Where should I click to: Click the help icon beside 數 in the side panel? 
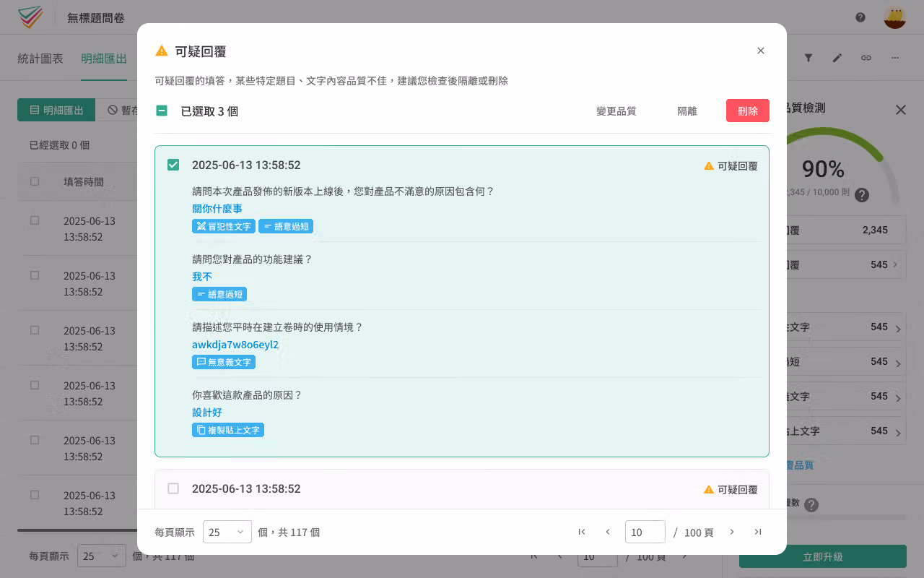[811, 505]
